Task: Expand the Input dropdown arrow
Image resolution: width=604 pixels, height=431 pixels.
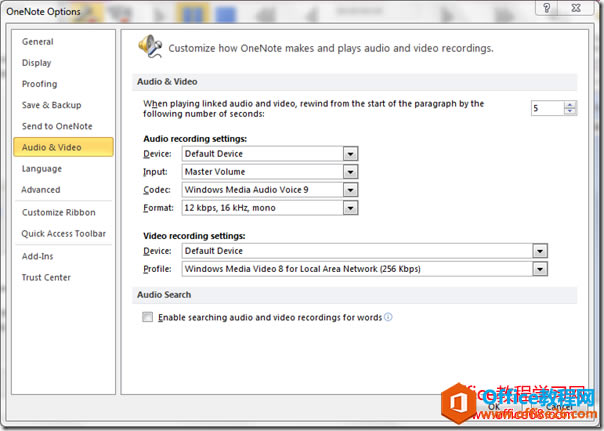Action: tap(350, 172)
